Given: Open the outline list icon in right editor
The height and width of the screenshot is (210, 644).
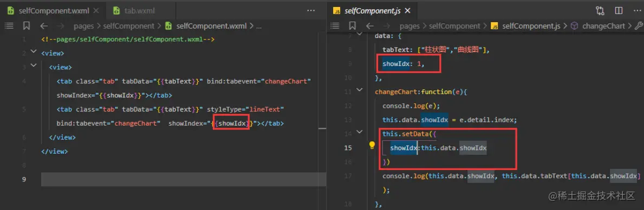Looking at the screenshot, I should coord(335,26).
